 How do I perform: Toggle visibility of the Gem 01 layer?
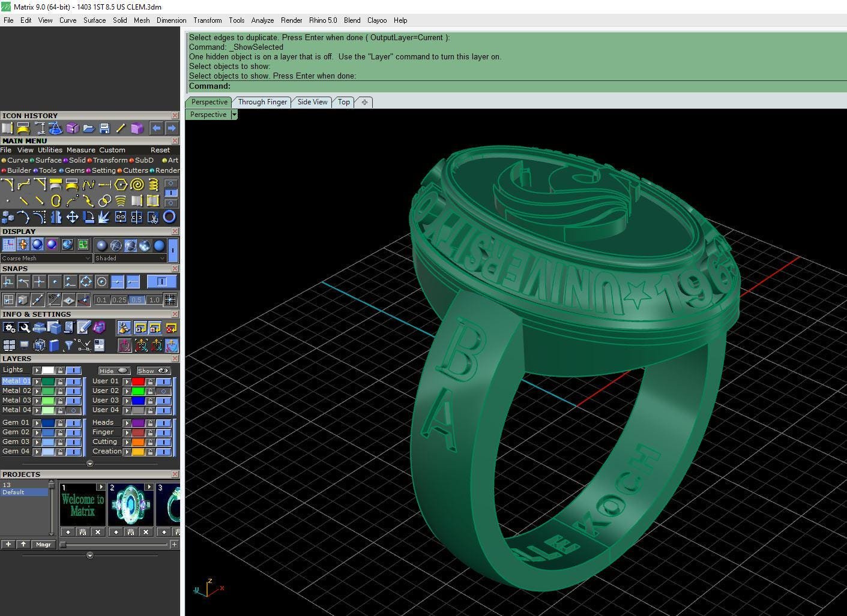(x=73, y=423)
